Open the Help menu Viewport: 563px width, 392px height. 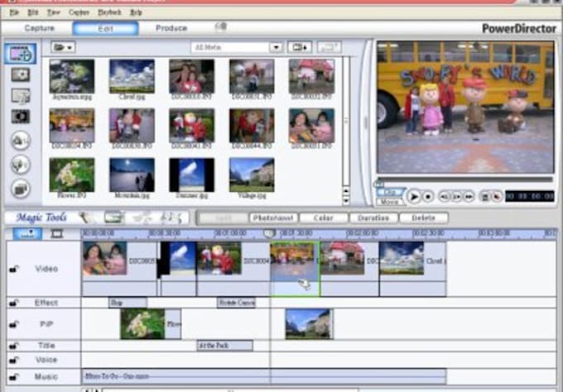136,12
